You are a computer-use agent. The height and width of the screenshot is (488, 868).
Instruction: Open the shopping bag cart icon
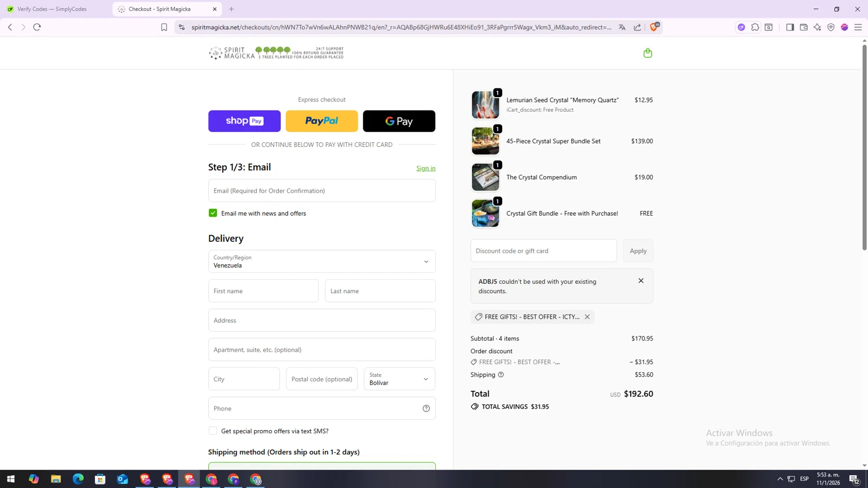click(648, 53)
